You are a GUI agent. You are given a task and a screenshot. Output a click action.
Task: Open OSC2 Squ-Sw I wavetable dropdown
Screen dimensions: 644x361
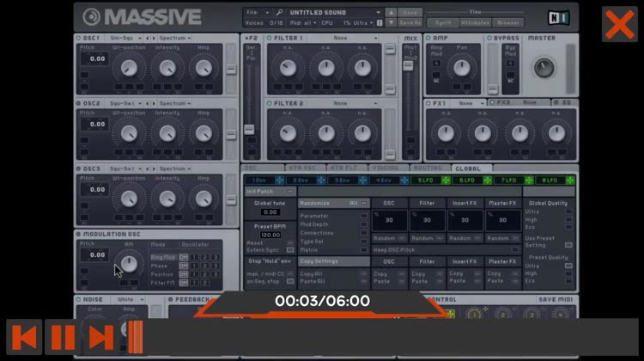[x=125, y=104]
